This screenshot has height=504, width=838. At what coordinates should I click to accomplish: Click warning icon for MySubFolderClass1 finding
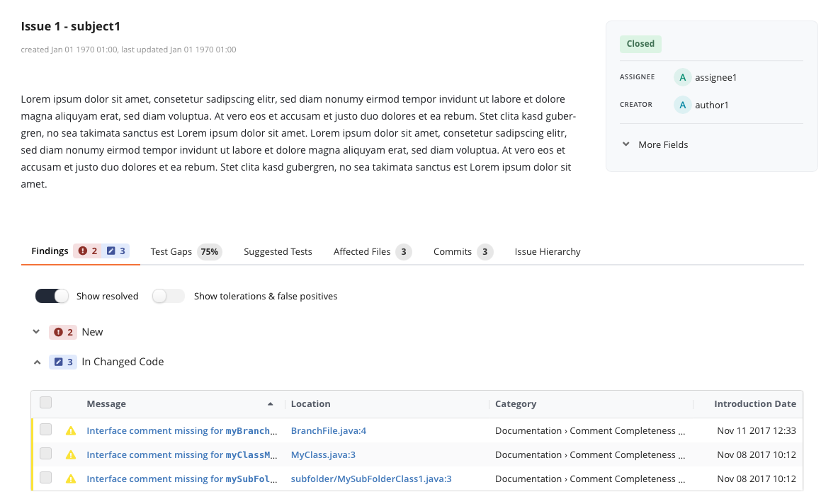(71, 479)
